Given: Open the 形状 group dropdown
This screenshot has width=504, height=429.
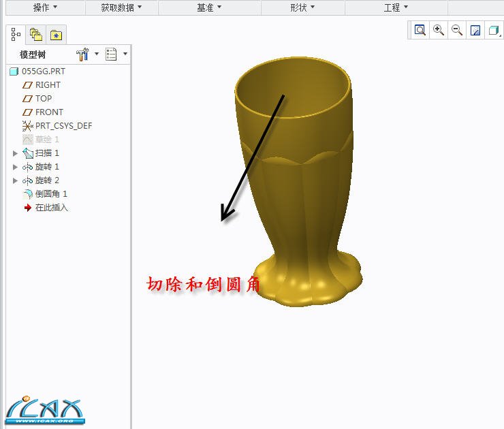Looking at the screenshot, I should [x=302, y=7].
